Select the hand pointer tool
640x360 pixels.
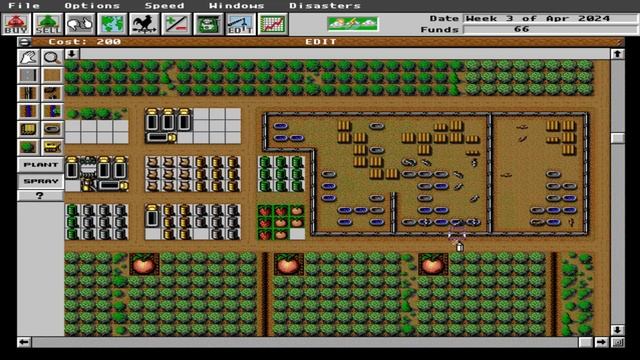[29, 58]
